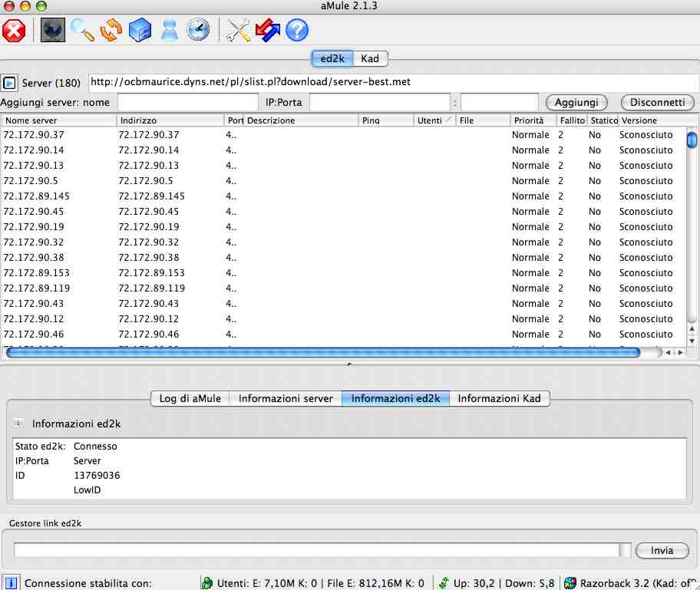Image resolution: width=700 pixels, height=590 pixels.
Task: Switch to the Kad network tab
Action: tap(370, 58)
